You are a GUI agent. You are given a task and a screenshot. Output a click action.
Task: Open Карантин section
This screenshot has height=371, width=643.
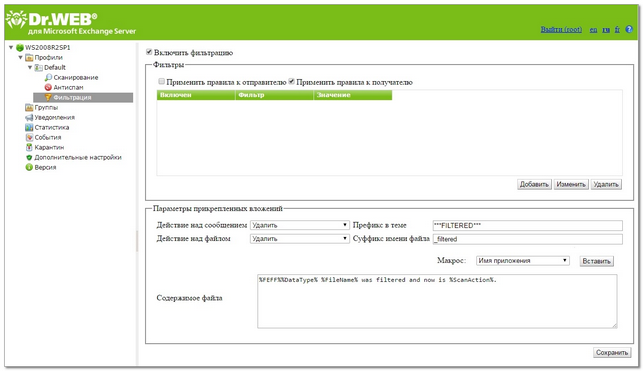point(49,147)
